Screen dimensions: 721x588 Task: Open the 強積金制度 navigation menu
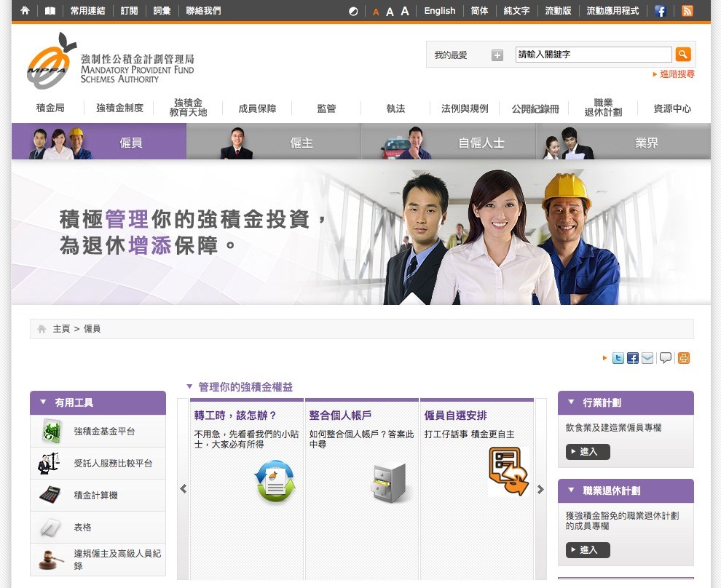pos(119,108)
